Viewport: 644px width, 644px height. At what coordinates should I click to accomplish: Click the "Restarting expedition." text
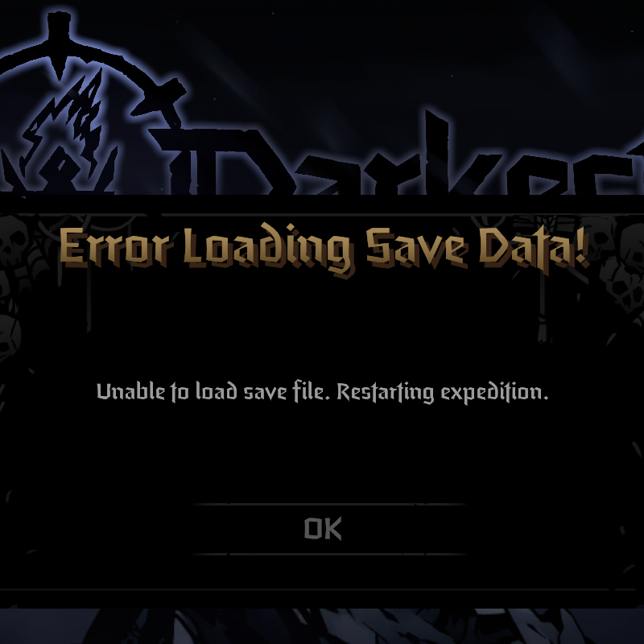click(442, 392)
